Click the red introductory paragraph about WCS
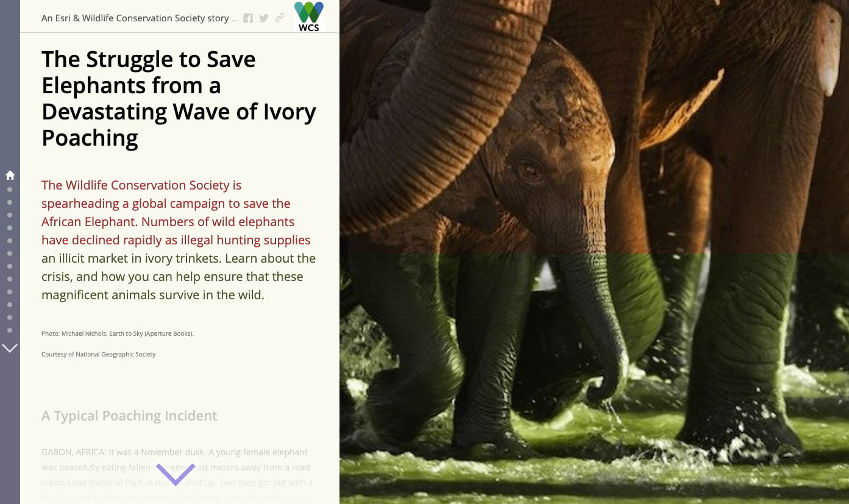The width and height of the screenshot is (849, 504). pos(179,240)
